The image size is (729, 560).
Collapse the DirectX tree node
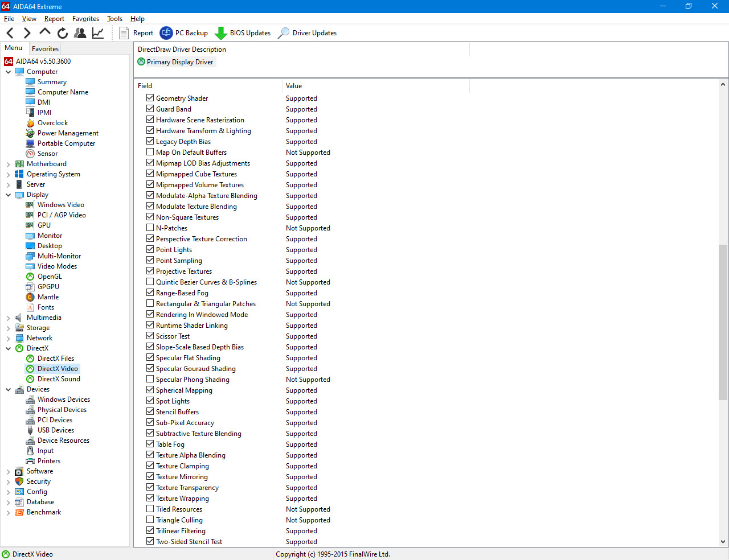click(x=9, y=348)
